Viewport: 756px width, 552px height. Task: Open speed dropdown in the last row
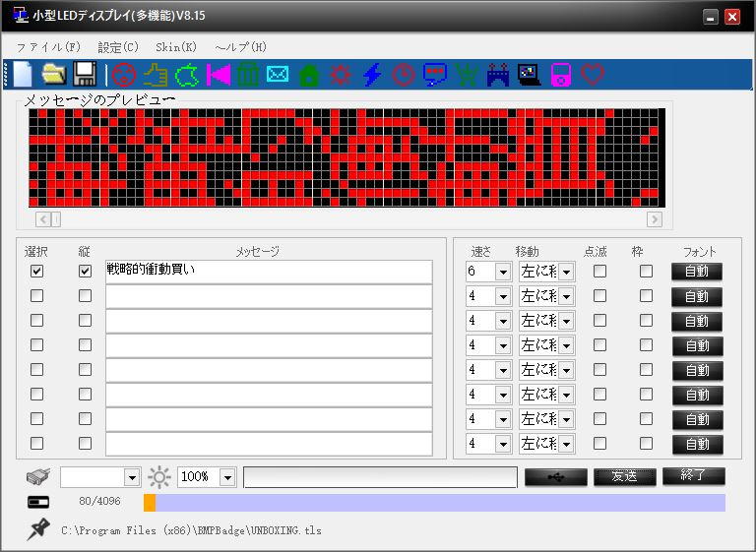pos(503,444)
